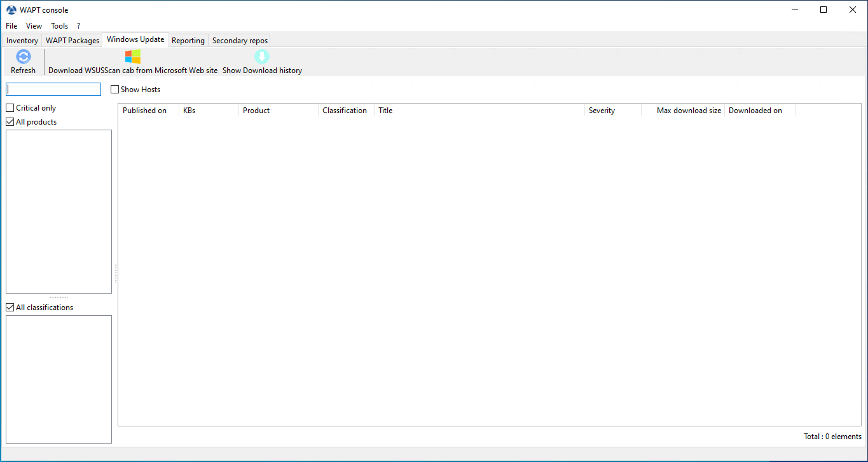Switch to the Secondary repos tab
This screenshot has height=462, width=868.
(x=239, y=40)
